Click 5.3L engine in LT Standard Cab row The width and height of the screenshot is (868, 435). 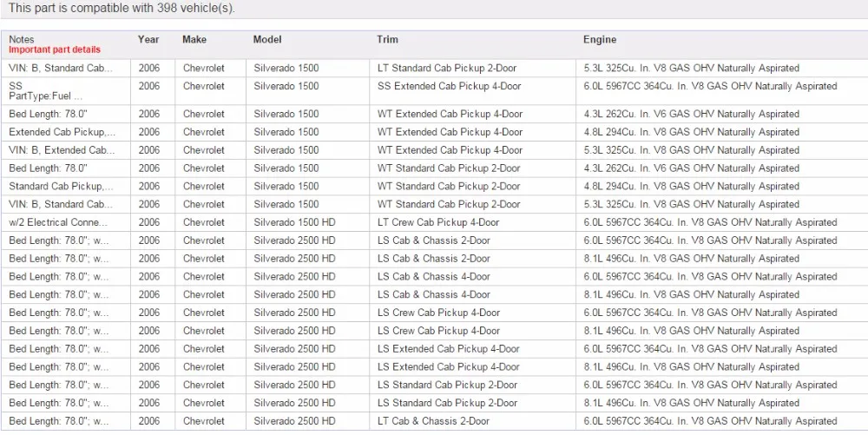point(692,69)
